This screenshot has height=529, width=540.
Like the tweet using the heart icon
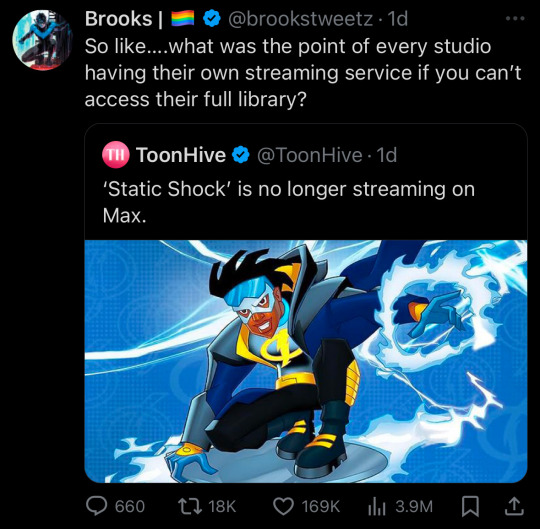coord(283,507)
